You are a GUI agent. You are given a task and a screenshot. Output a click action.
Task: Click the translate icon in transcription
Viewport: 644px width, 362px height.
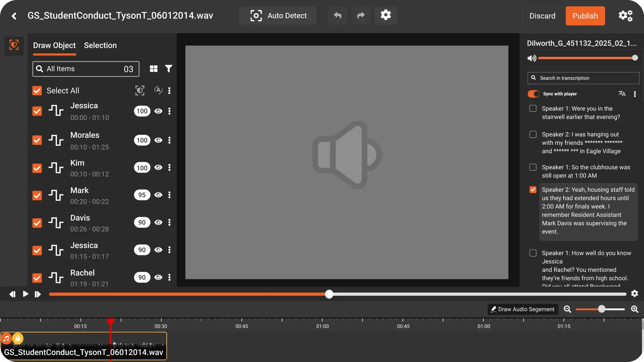pyautogui.click(x=622, y=94)
